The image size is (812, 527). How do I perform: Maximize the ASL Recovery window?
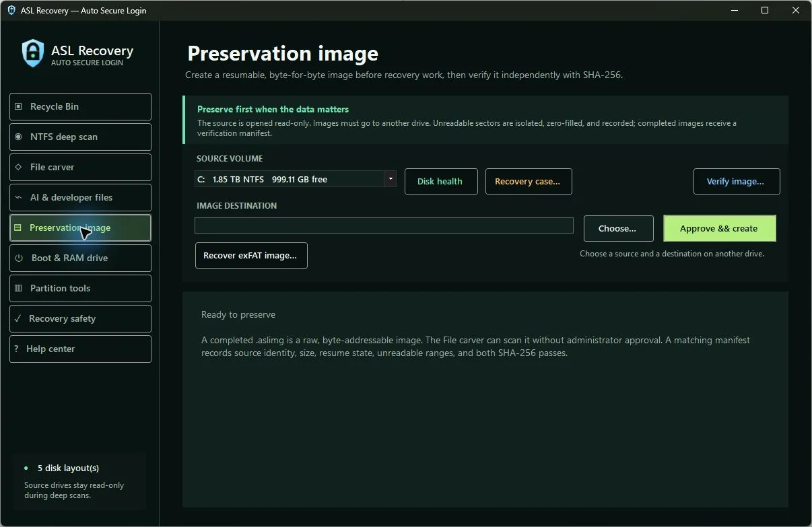click(x=765, y=10)
